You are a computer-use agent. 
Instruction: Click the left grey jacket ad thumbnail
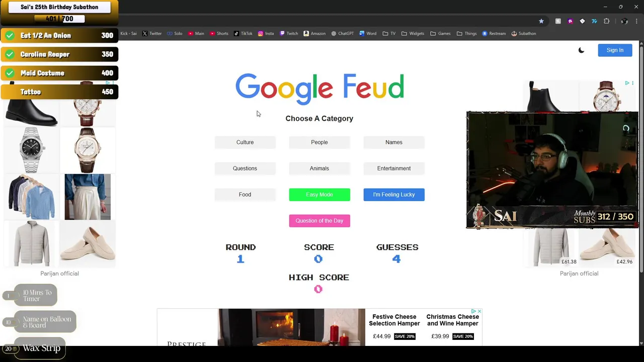(32, 244)
